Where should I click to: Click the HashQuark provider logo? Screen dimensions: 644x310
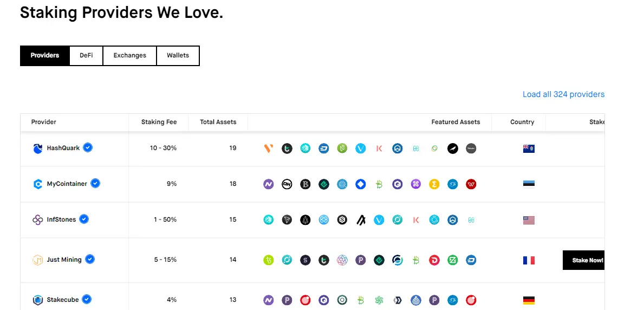click(x=38, y=148)
